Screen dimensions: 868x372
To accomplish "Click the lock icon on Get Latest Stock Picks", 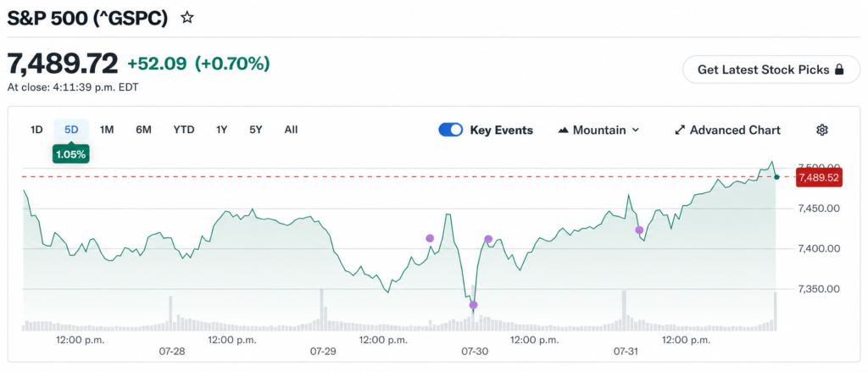I will click(839, 69).
